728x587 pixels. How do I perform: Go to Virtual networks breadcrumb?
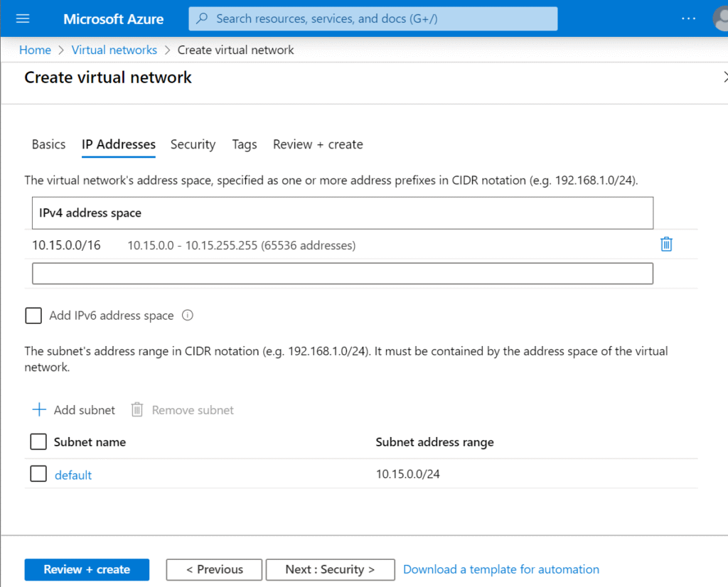click(x=114, y=50)
